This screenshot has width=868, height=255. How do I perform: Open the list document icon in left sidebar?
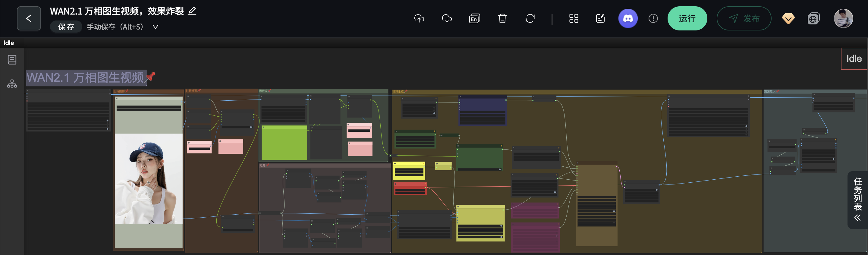pyautogui.click(x=12, y=60)
